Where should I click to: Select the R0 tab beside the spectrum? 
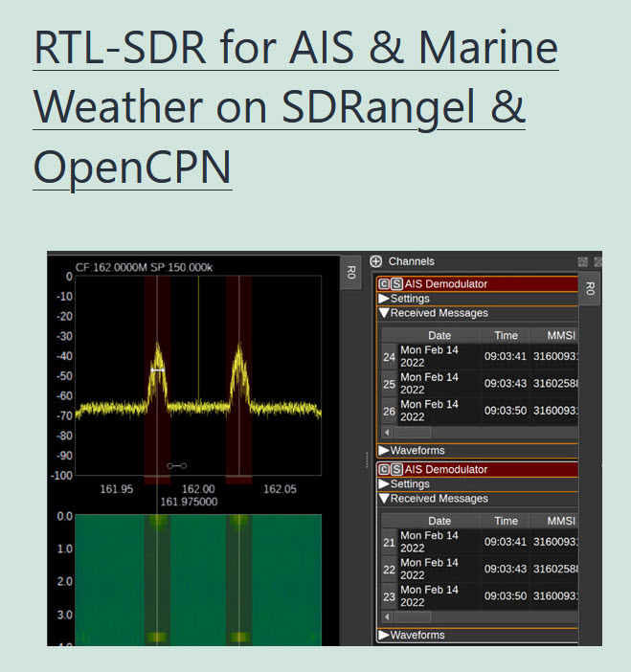(350, 271)
